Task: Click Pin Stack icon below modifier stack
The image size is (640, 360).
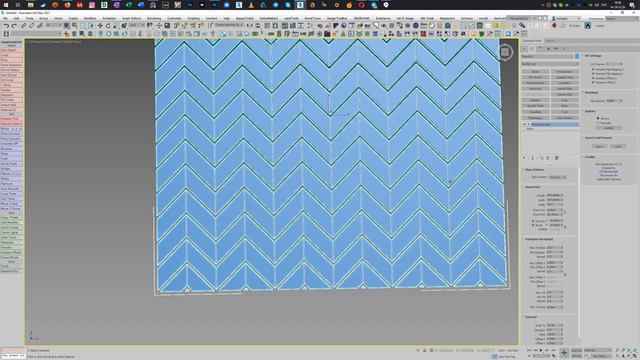Action: [524, 158]
